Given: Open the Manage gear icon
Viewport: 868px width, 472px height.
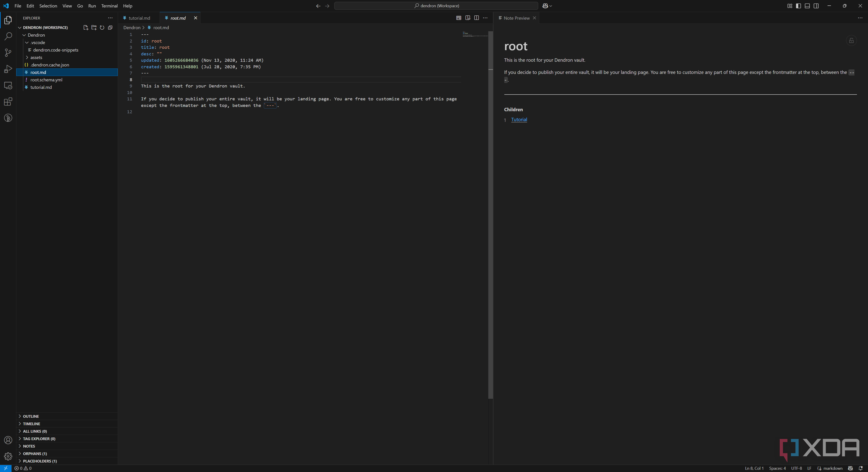Looking at the screenshot, I should click(8, 456).
